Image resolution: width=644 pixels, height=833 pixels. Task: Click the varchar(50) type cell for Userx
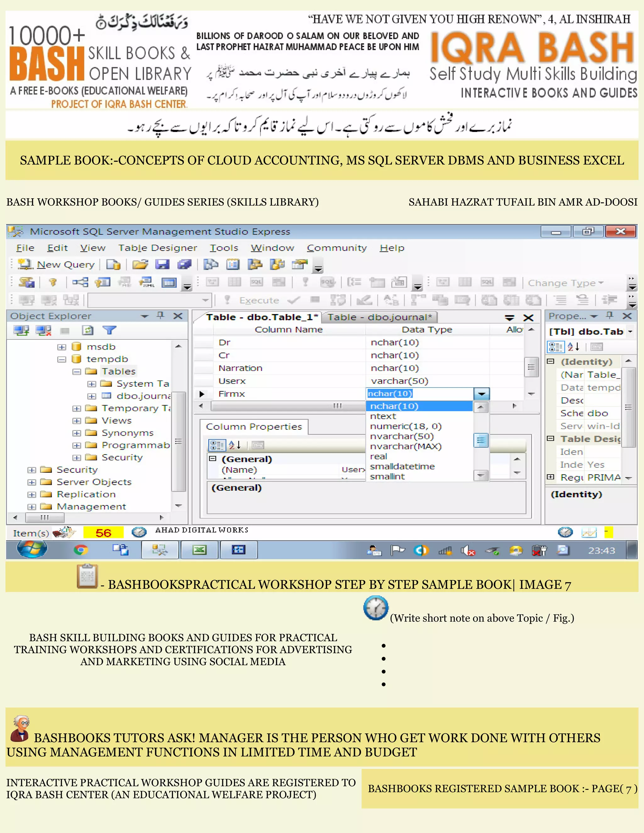click(428, 381)
